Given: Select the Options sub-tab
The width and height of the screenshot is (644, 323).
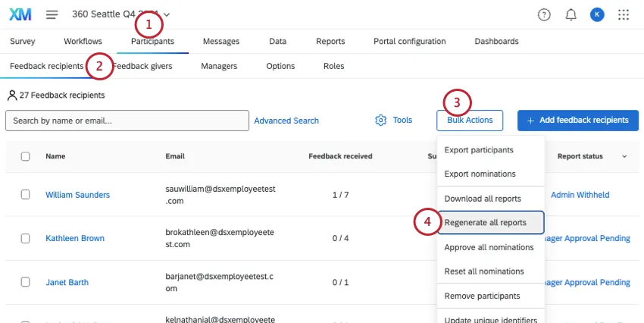Looking at the screenshot, I should 280,66.
